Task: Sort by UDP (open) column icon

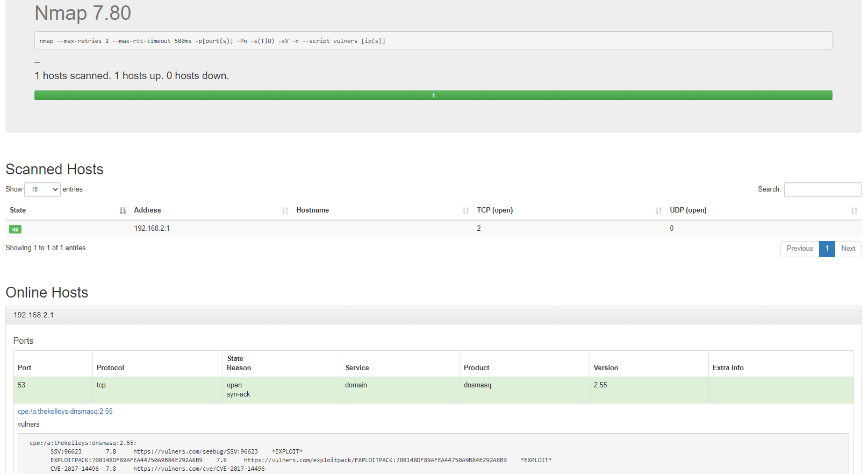Action: point(854,211)
